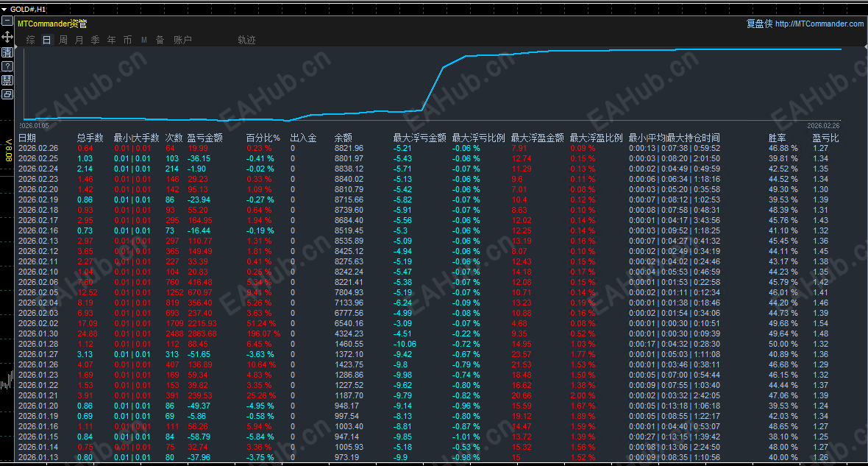Open the http://MTCommander.com link
Screen dimensions: 868x466
pyautogui.click(x=819, y=24)
